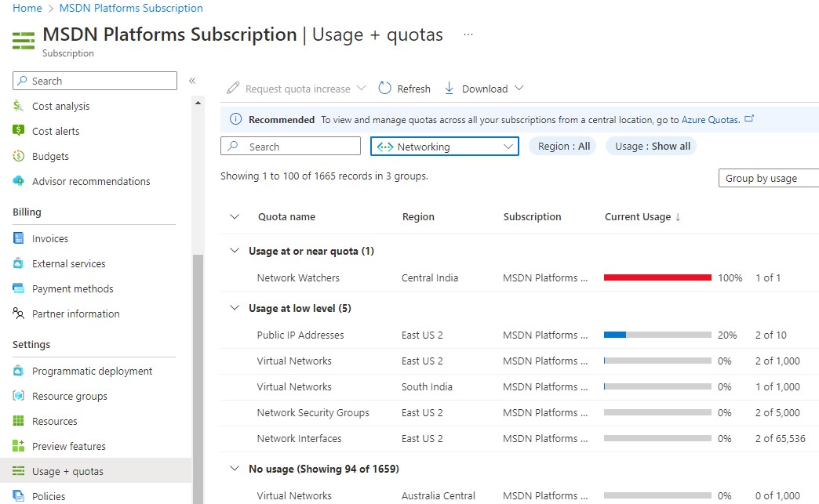Click the Payment methods card icon
Viewport: 819px width, 504px height.
(x=18, y=288)
